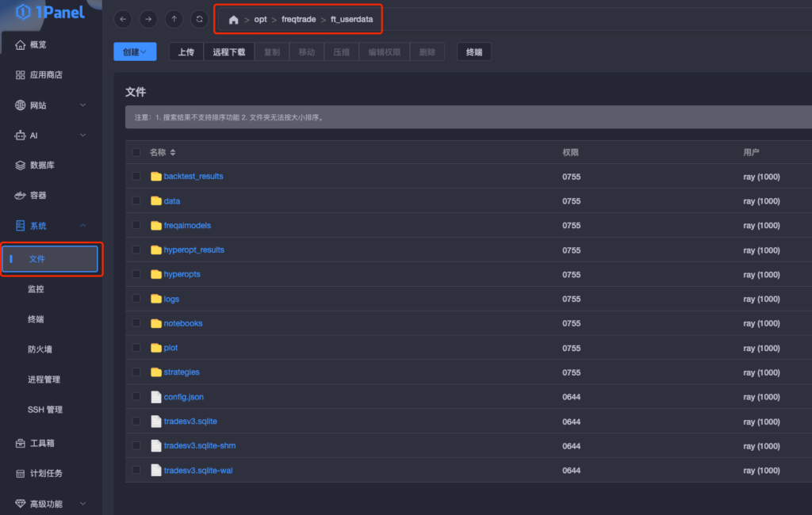Open the 终端 (Terminal) sidebar menu item
The image size is (812, 515).
pos(36,319)
